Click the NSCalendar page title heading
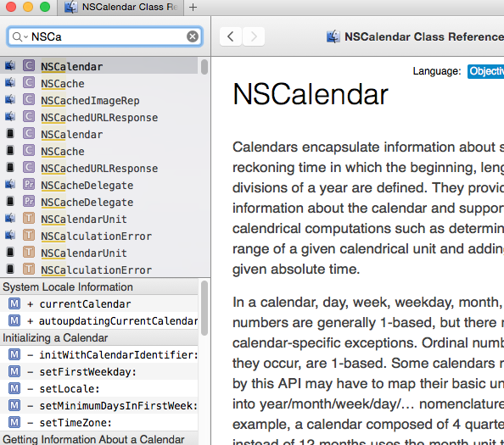This screenshot has height=445, width=504. (x=311, y=94)
